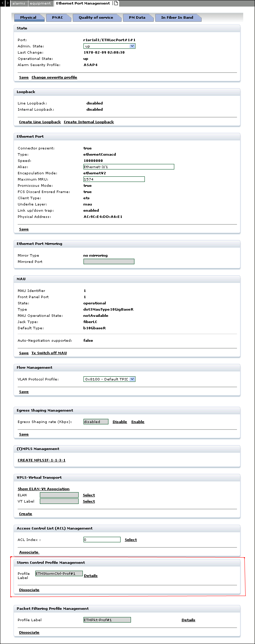
Task: Click Tx Switch off MAU link
Action: click(49, 353)
